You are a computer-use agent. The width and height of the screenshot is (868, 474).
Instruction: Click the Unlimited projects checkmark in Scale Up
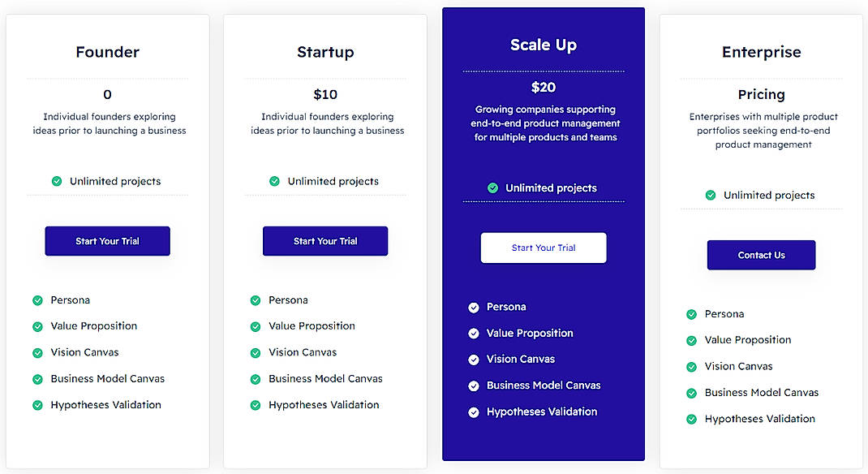pyautogui.click(x=493, y=187)
